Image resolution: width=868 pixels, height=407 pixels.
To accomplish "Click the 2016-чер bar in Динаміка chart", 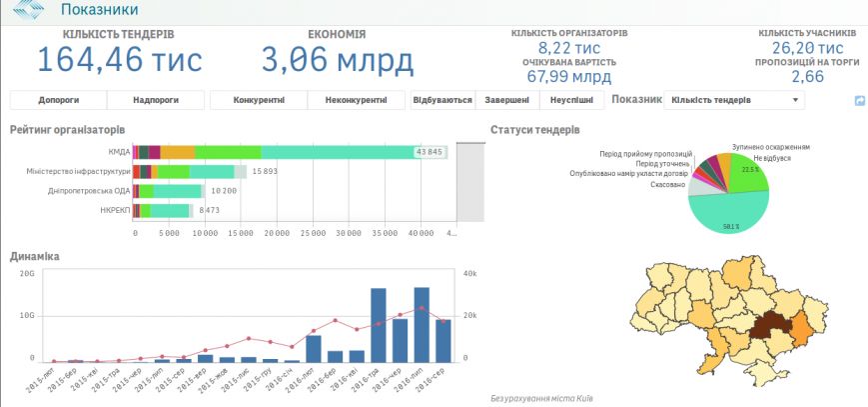I will point(401,340).
